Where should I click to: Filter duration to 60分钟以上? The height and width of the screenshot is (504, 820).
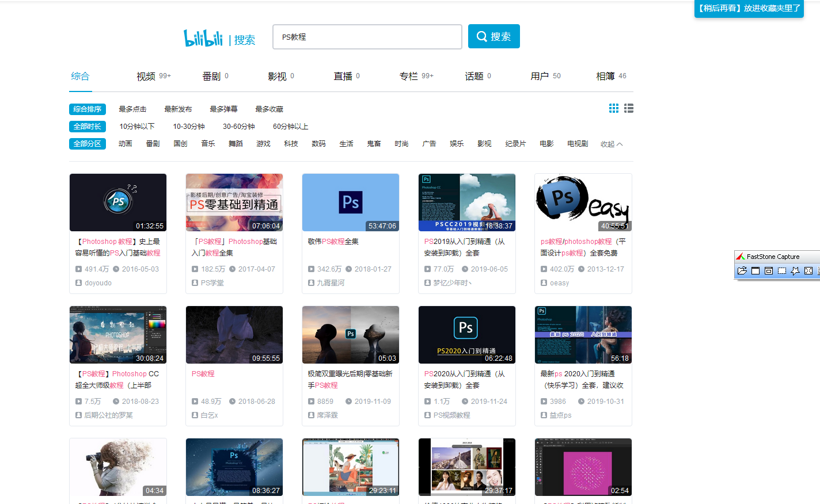pyautogui.click(x=290, y=126)
